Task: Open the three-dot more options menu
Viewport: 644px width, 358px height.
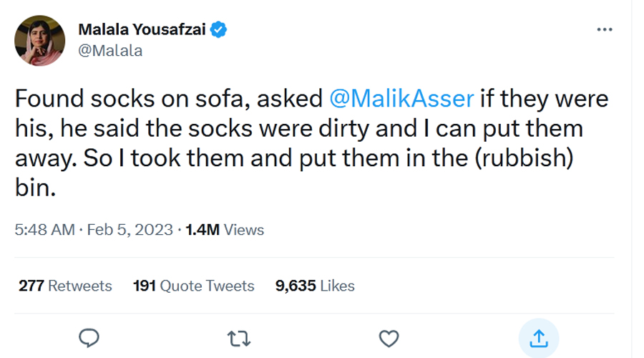Action: [605, 30]
